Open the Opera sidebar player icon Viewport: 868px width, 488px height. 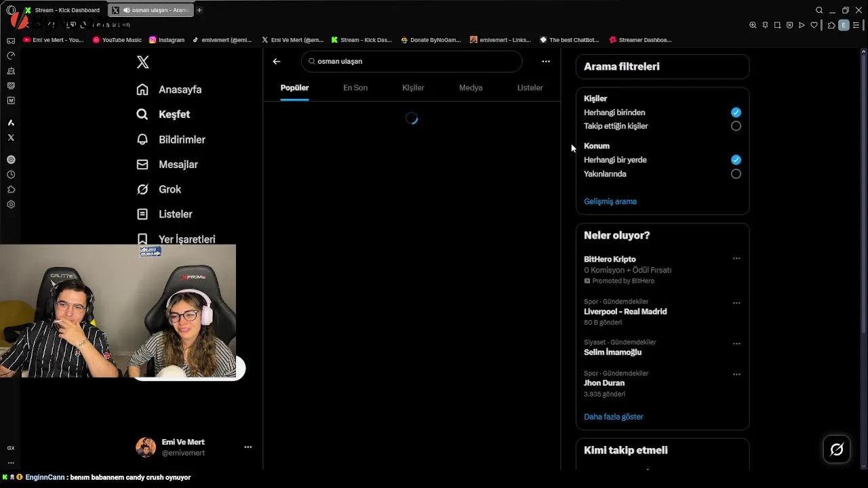[11, 160]
